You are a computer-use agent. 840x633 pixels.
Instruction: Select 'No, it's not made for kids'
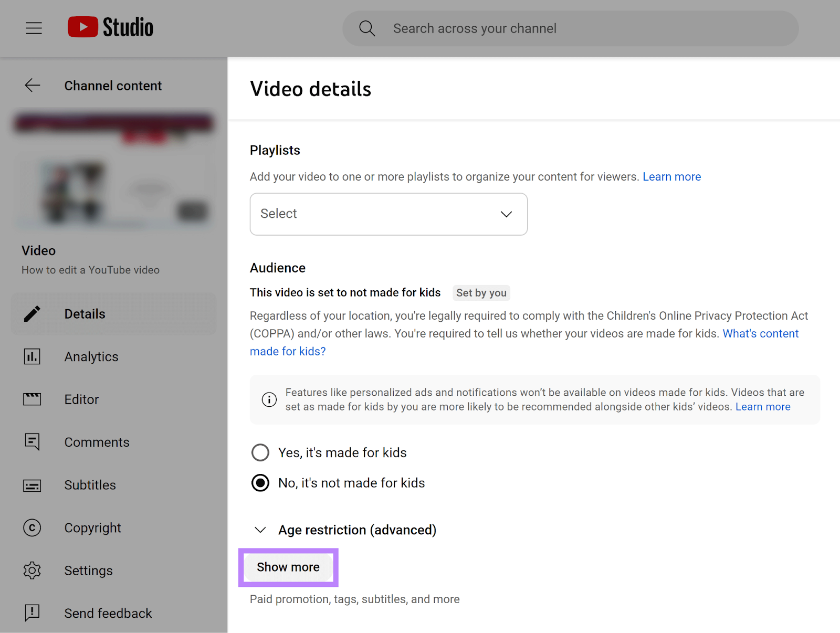click(260, 482)
